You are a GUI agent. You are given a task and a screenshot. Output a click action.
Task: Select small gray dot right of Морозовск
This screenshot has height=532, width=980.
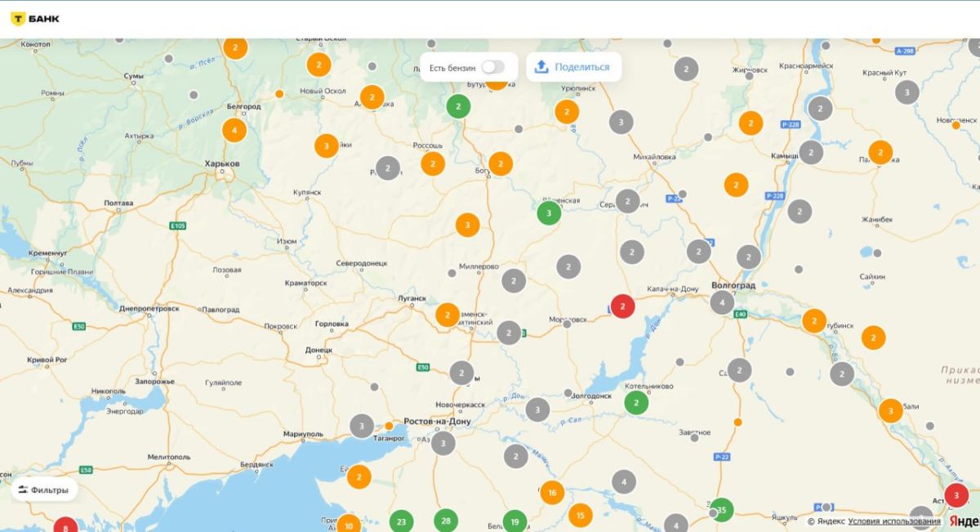pyautogui.click(x=567, y=324)
